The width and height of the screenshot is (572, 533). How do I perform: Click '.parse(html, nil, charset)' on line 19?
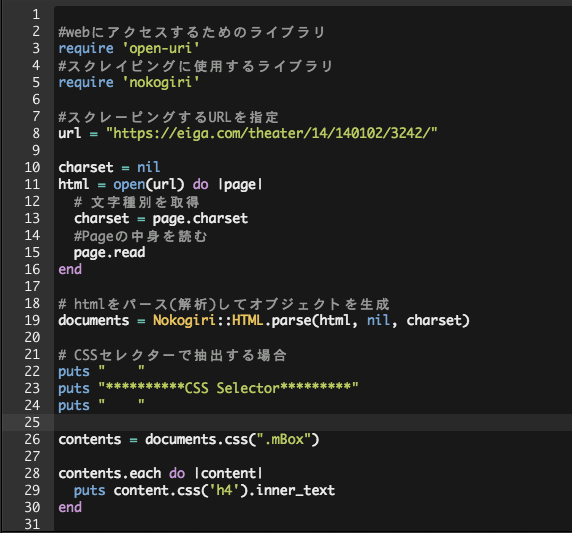click(367, 321)
